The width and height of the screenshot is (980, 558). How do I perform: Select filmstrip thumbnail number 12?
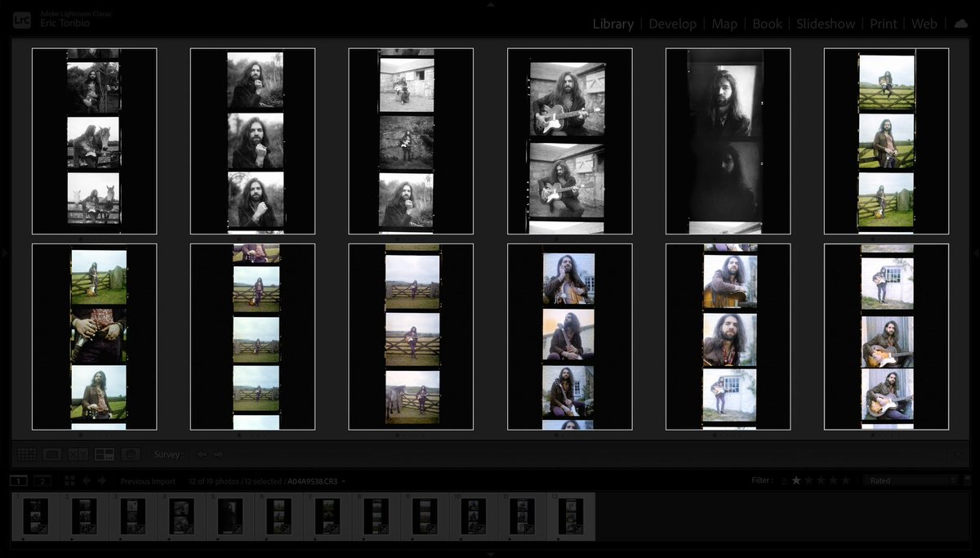click(x=571, y=516)
